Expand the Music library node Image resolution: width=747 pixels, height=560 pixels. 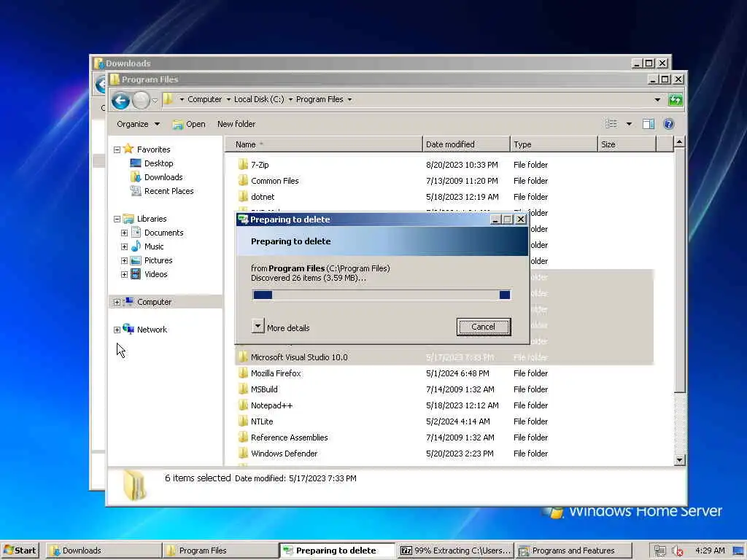click(x=124, y=247)
